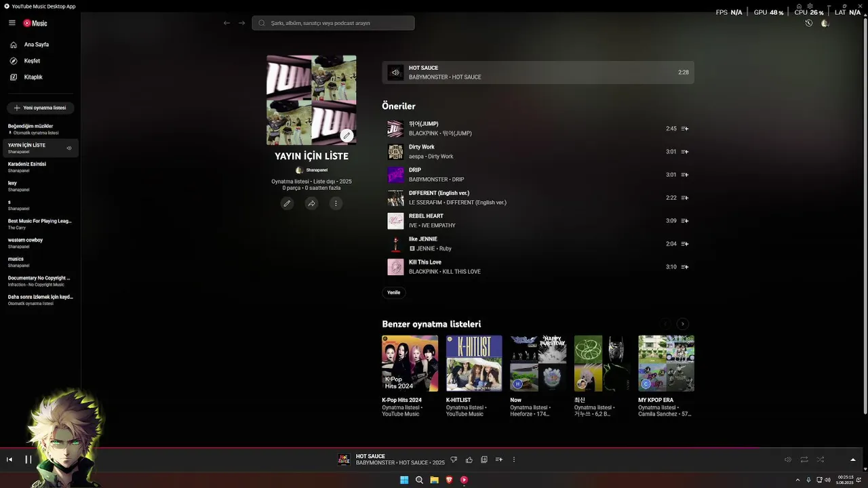
Task: Skip to the previous track
Action: click(9, 460)
